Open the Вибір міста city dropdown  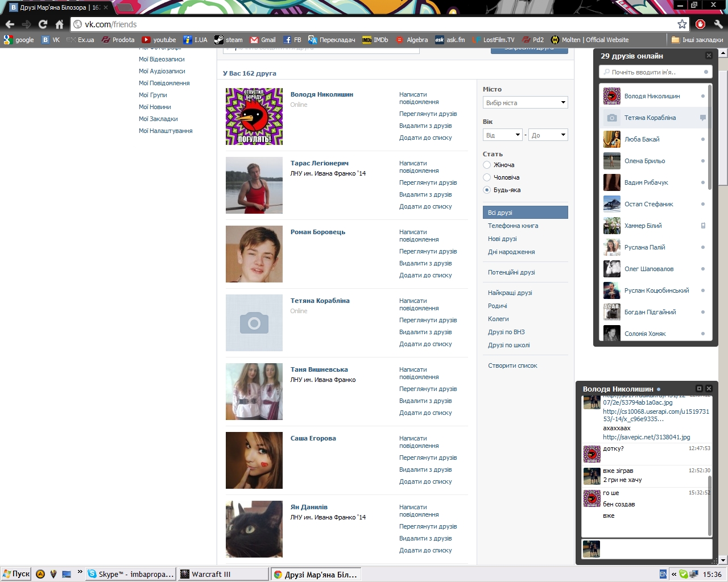pos(526,103)
